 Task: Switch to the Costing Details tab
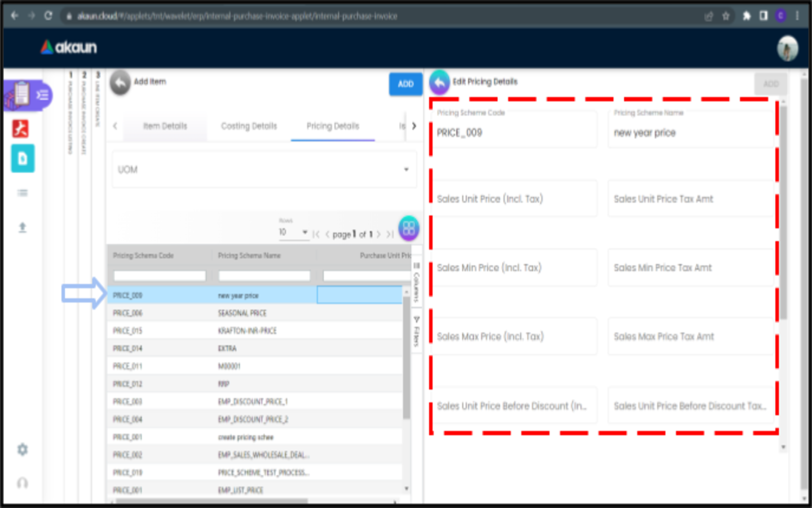(249, 126)
